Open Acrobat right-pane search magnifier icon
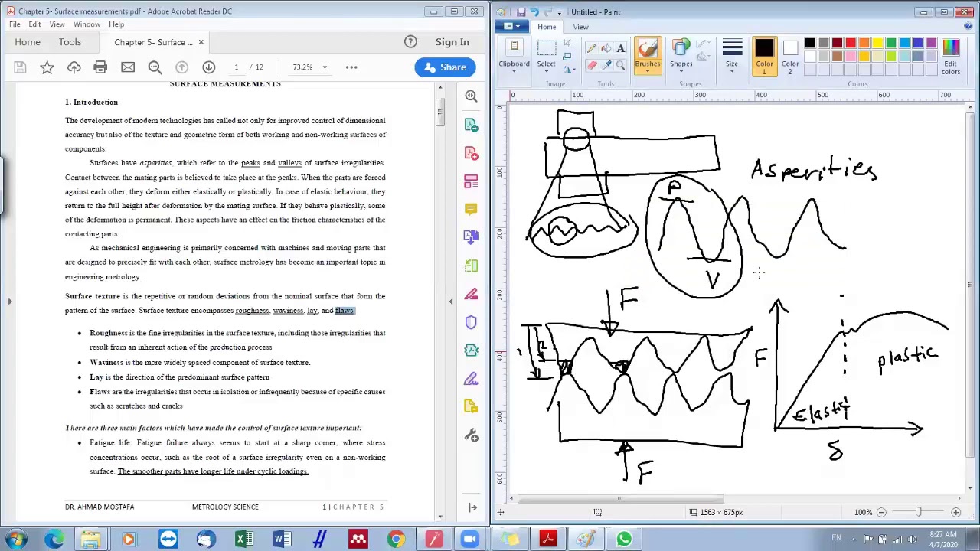Viewport: 980px width, 551px height. 471,96
